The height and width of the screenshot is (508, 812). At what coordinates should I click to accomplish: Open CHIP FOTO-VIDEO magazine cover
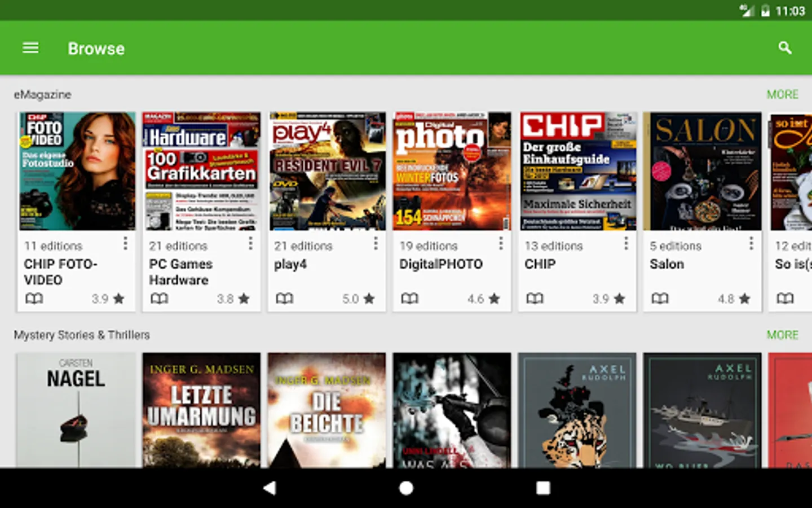pyautogui.click(x=77, y=171)
